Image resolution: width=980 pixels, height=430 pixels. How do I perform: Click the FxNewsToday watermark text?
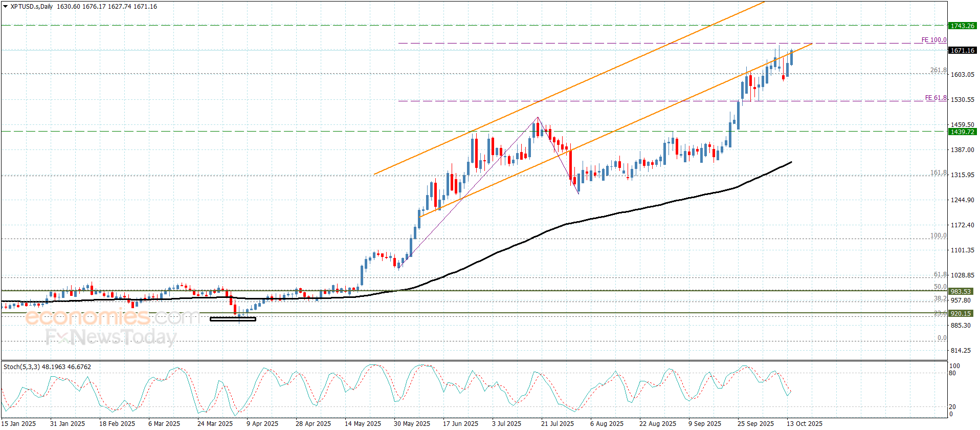110,337
